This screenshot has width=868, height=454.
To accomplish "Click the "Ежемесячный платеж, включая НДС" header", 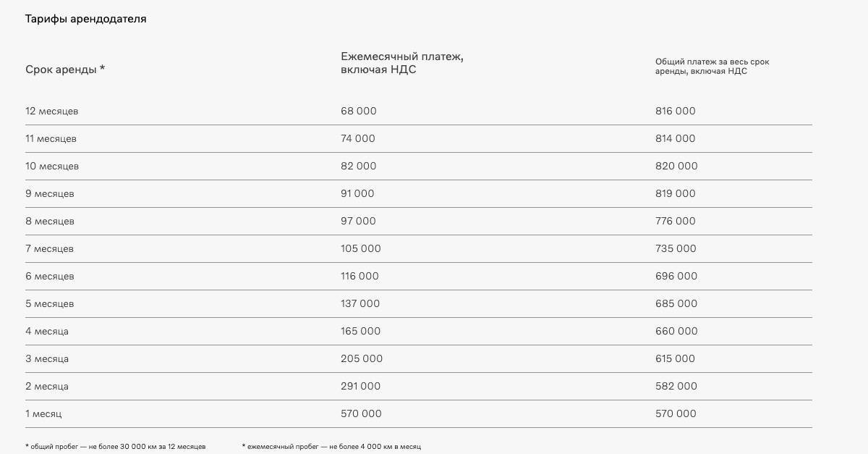I will coord(401,63).
